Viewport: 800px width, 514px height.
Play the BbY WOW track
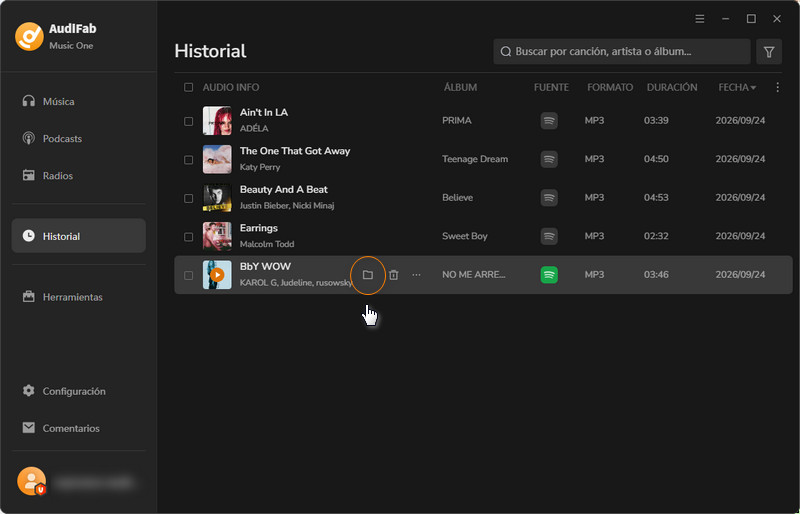click(217, 275)
